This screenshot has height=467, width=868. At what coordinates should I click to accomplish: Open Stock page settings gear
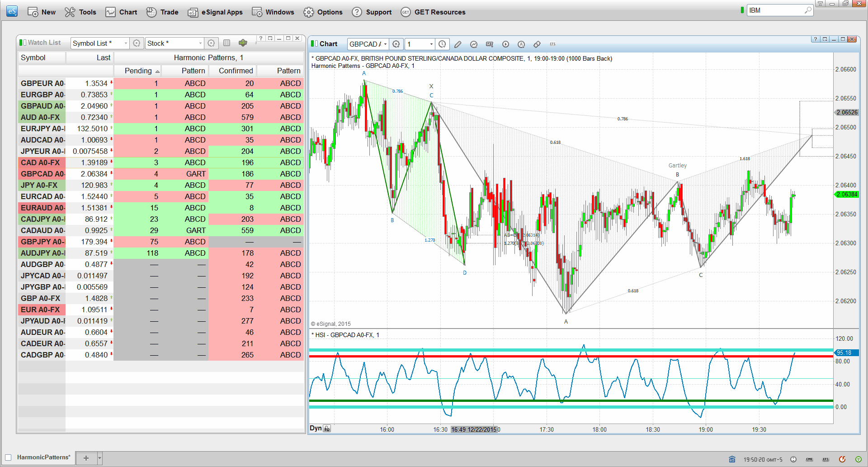pyautogui.click(x=211, y=43)
